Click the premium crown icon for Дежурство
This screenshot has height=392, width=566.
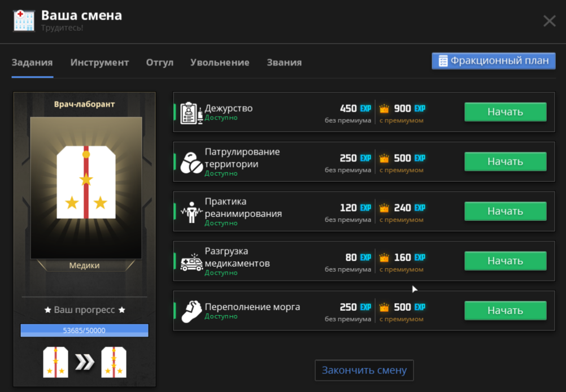(385, 108)
